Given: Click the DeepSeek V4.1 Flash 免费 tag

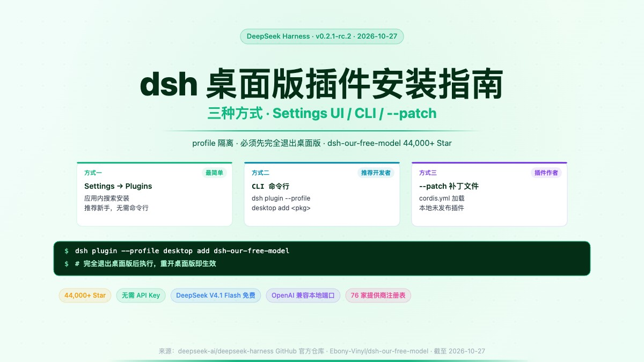Looking at the screenshot, I should [x=216, y=295].
